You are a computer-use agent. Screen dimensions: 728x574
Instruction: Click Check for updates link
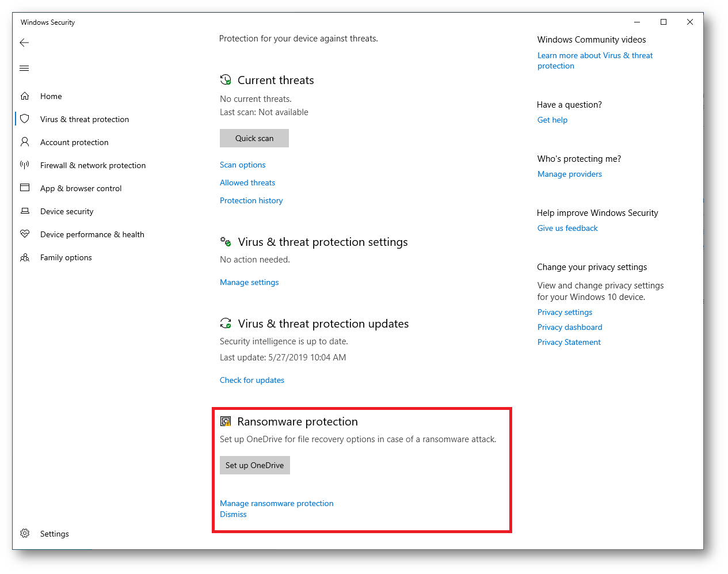[x=252, y=380]
